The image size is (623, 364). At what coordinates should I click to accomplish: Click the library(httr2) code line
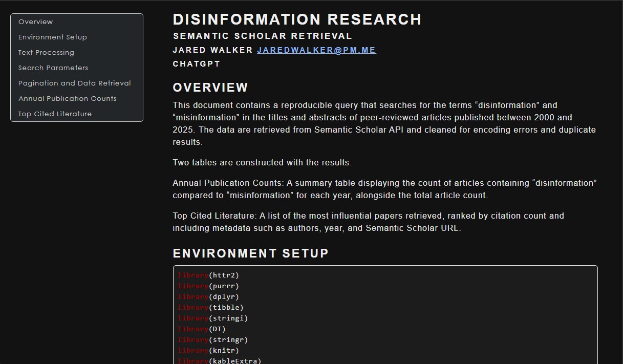(x=208, y=275)
